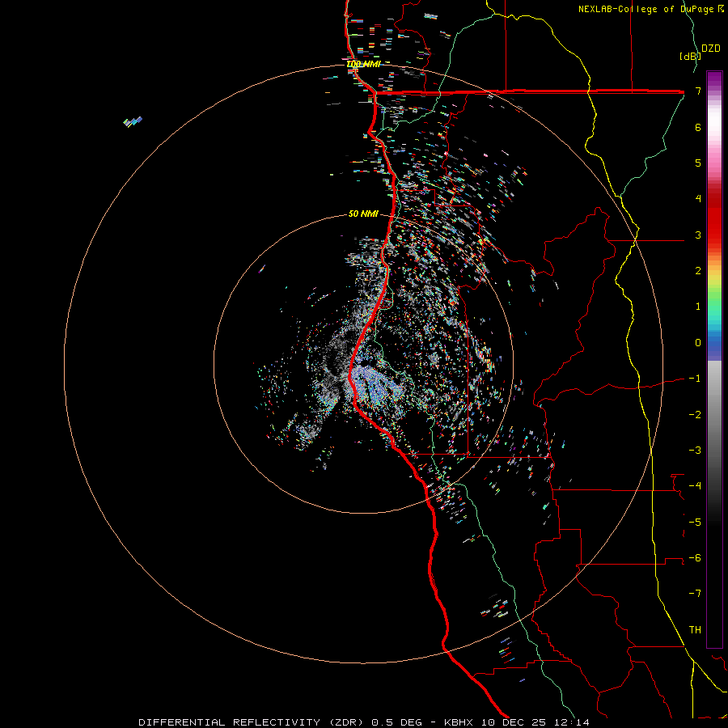The width and height of the screenshot is (728, 728).
Task: Click the -5 scale label
Action: (695, 523)
